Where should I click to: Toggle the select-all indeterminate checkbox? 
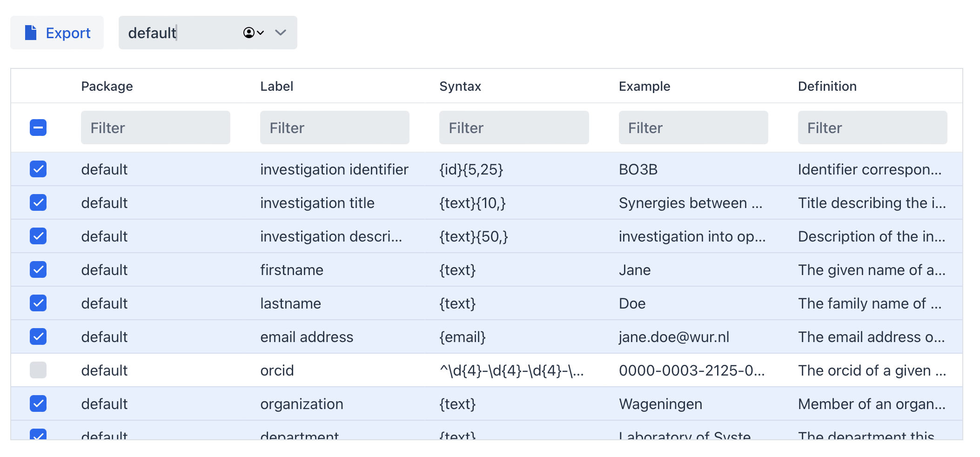point(38,128)
